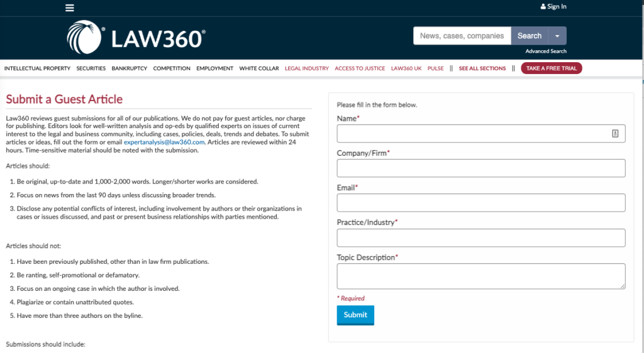Image resolution: width=644 pixels, height=353 pixels.
Task: Open the Competition section
Action: pyautogui.click(x=172, y=68)
